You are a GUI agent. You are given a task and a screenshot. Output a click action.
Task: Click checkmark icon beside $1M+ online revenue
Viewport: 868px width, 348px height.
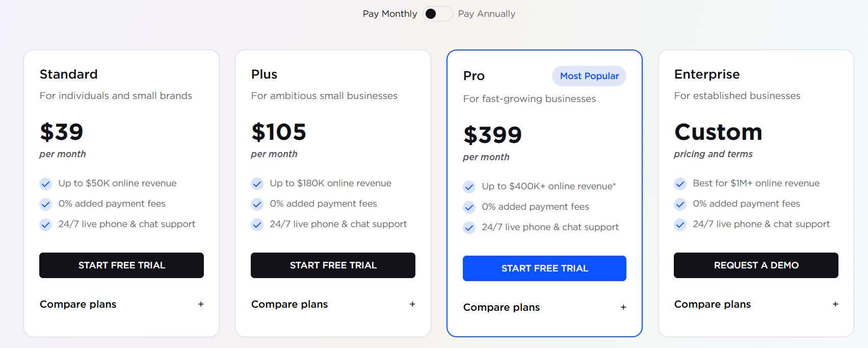click(680, 184)
